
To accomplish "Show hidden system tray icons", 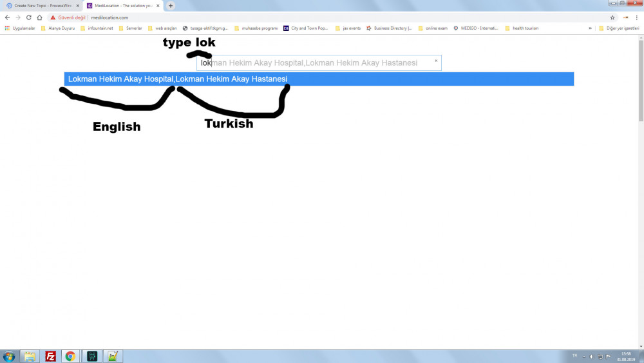I will (584, 357).
